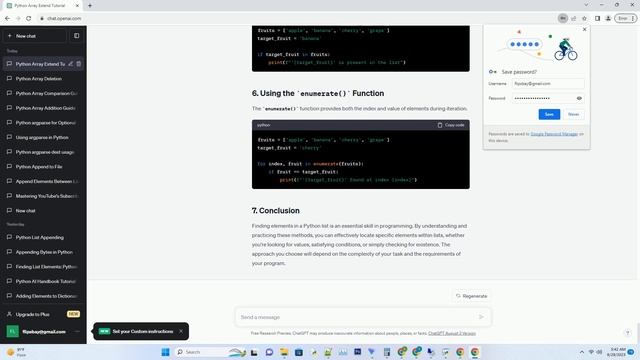
Task: Open the Python List Appending chat
Action: coord(43,237)
